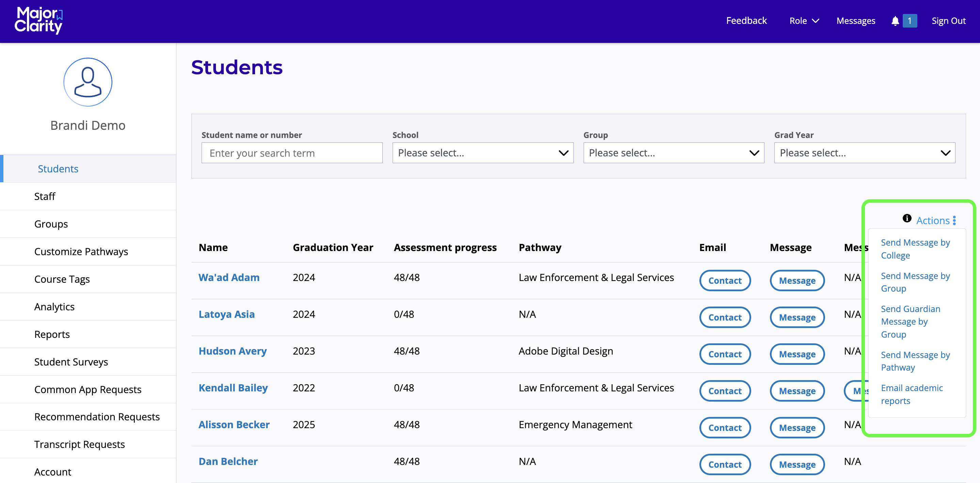The image size is (980, 483).
Task: Open the Group filter dropdown
Action: [674, 153]
